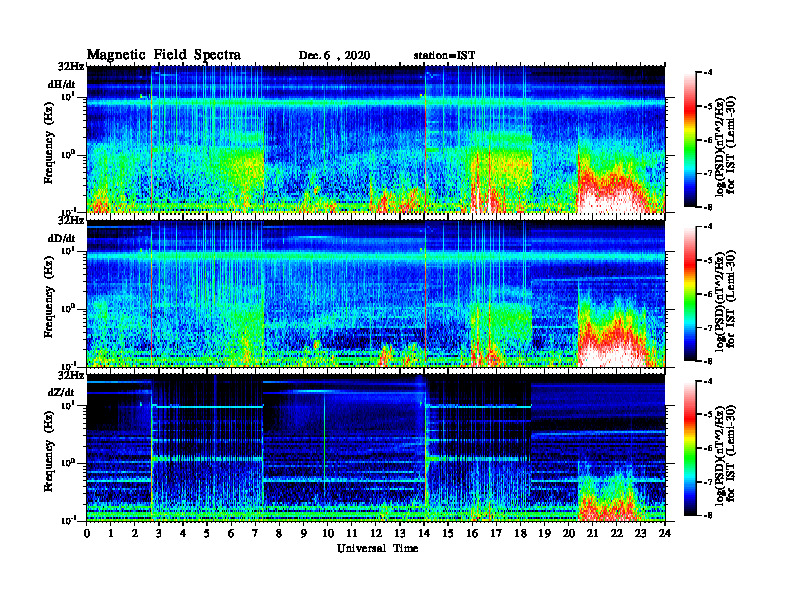Click the '-5' tick on dZ/dt colorbar
792x612 pixels.
(709, 415)
